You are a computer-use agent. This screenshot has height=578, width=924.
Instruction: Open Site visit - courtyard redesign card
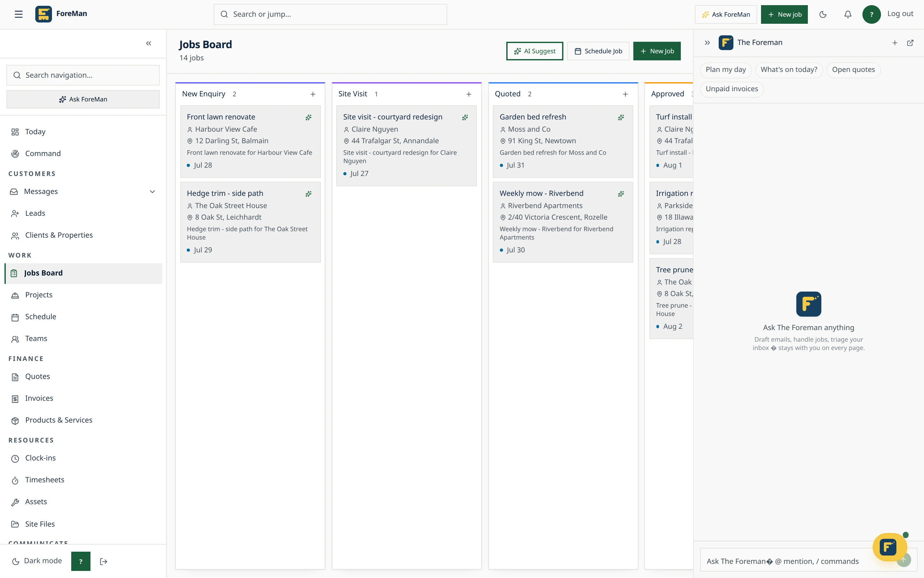pyautogui.click(x=406, y=146)
